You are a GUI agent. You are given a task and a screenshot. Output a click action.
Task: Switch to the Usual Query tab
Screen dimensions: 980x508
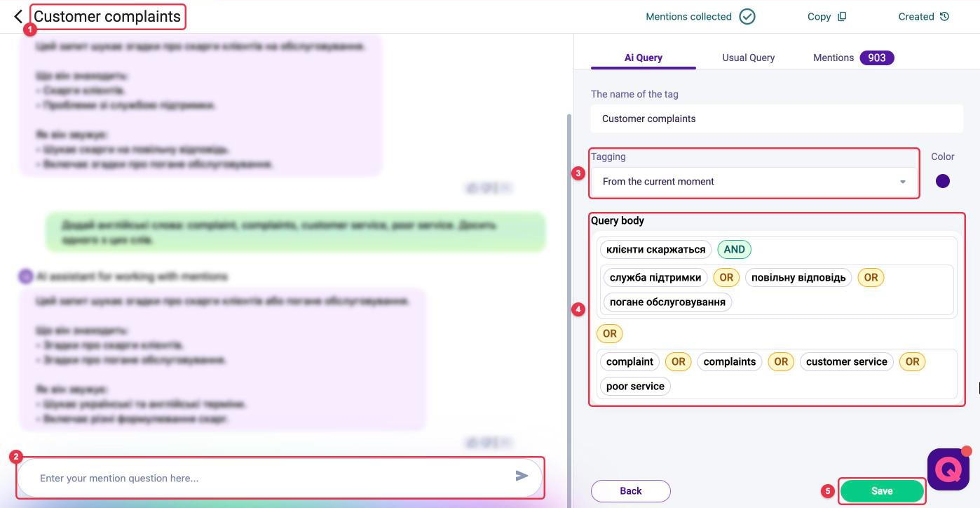749,58
